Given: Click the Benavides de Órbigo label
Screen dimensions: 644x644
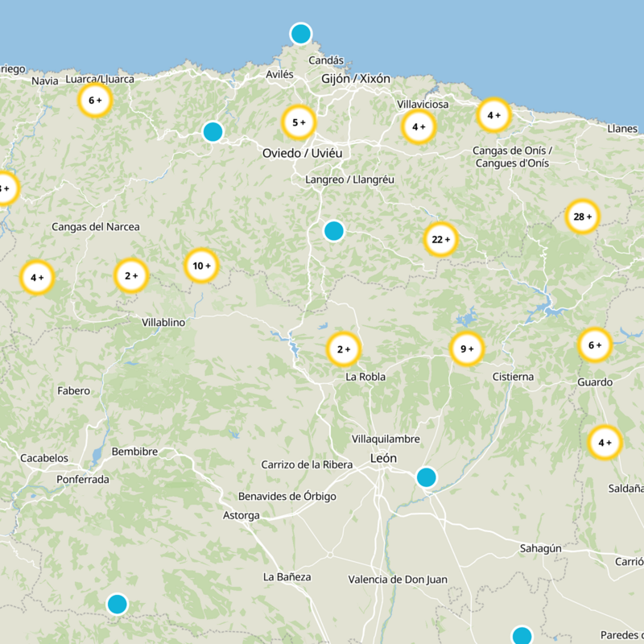Looking at the screenshot, I should click(287, 497).
